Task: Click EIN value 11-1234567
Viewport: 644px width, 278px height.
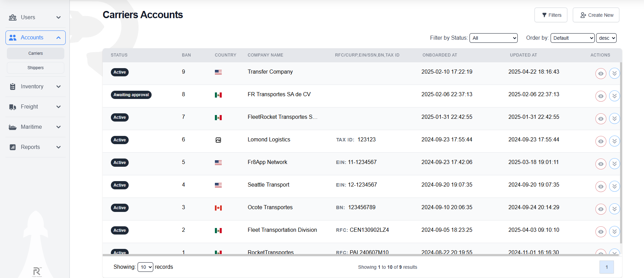Action: (362, 162)
